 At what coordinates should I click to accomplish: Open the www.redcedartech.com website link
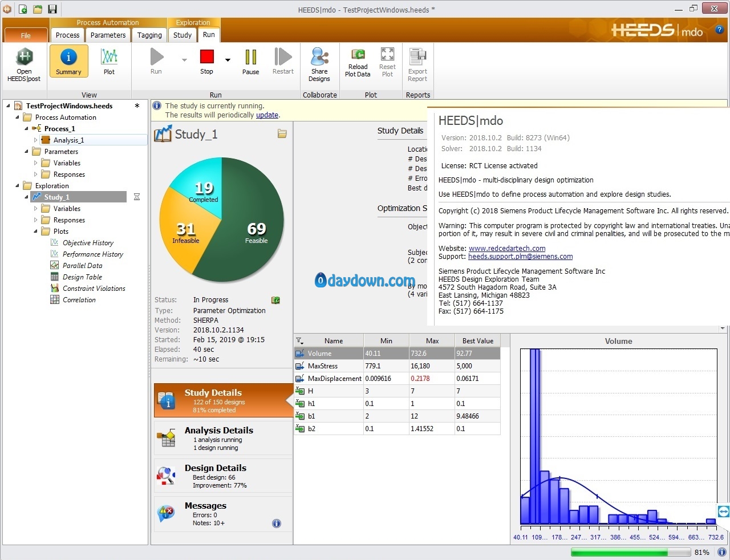tap(507, 249)
